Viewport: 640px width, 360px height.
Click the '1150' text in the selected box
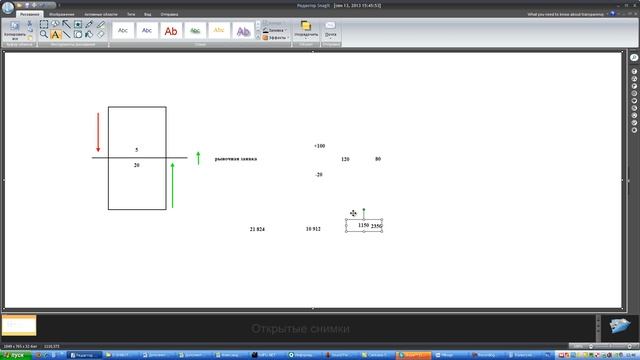click(x=363, y=225)
